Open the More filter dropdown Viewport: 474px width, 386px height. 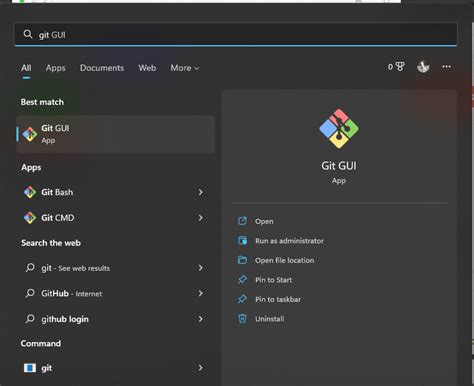tap(185, 68)
